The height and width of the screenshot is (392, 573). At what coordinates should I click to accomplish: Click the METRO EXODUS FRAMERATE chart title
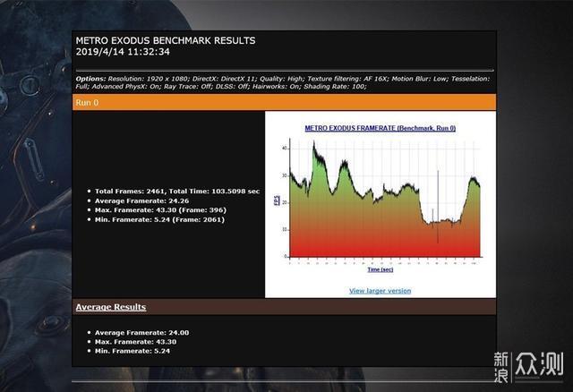pos(380,128)
